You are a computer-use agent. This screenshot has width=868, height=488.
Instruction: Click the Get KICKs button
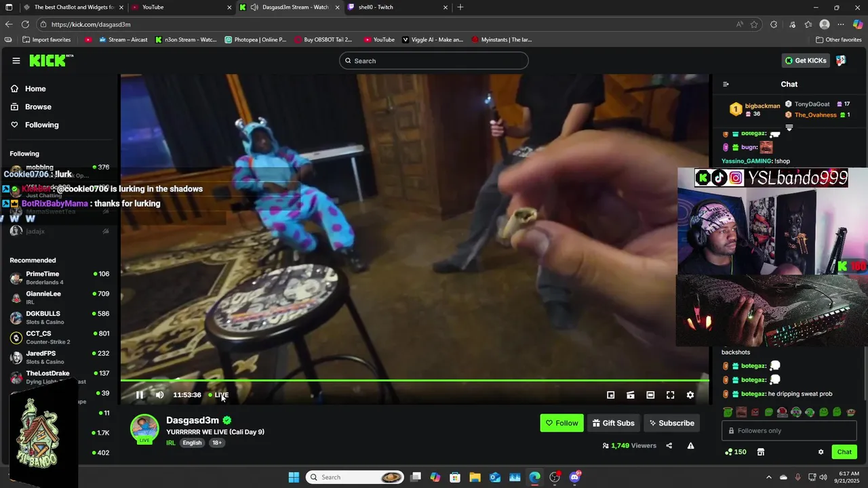[x=806, y=60]
